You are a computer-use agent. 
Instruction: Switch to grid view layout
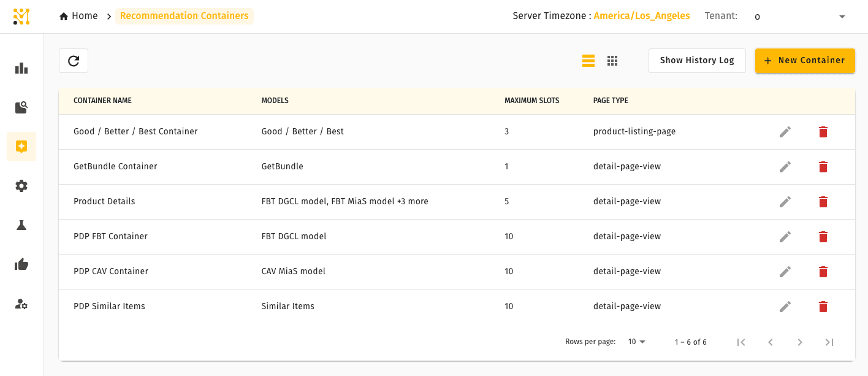(x=612, y=61)
